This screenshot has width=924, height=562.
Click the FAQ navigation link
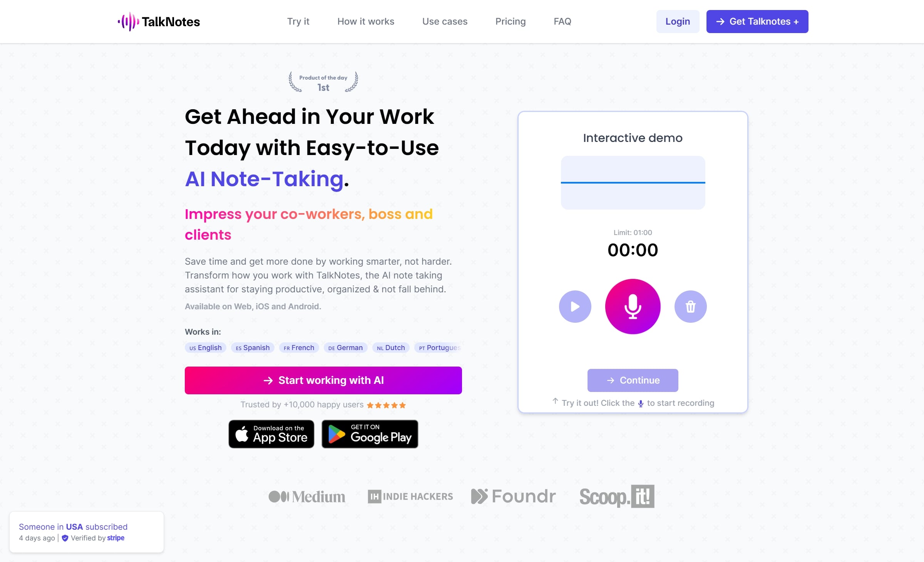point(562,21)
